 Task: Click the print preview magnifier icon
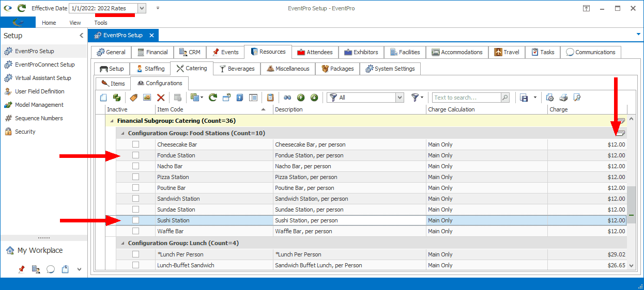tap(577, 98)
